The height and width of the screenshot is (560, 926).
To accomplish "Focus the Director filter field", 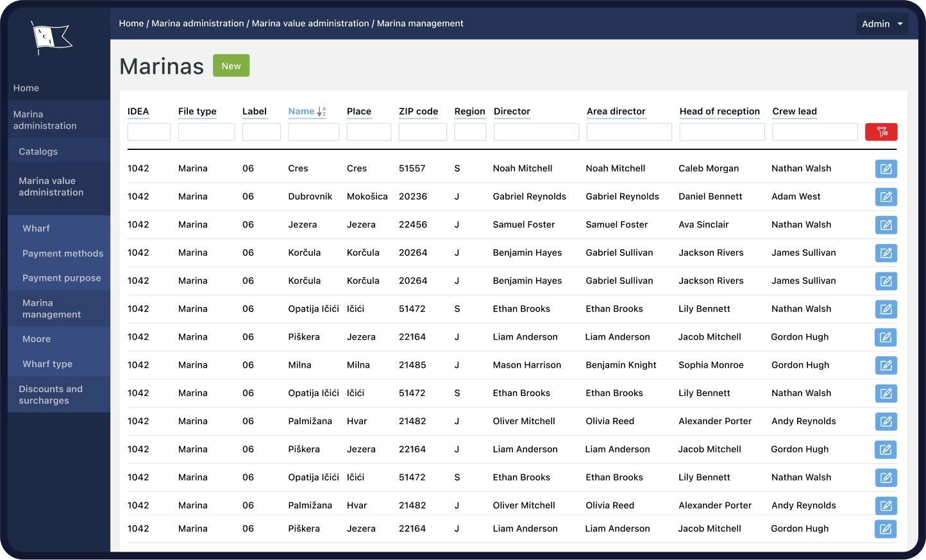I will click(536, 132).
